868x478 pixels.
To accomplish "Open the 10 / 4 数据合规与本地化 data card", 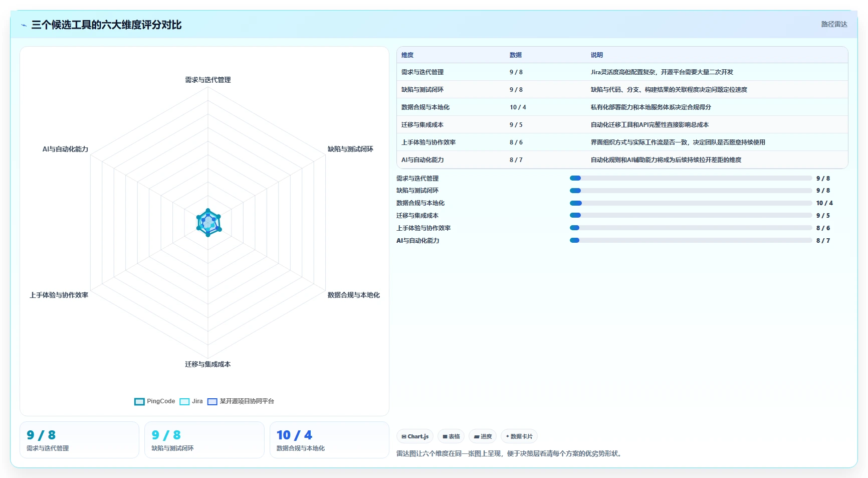I will coord(329,440).
